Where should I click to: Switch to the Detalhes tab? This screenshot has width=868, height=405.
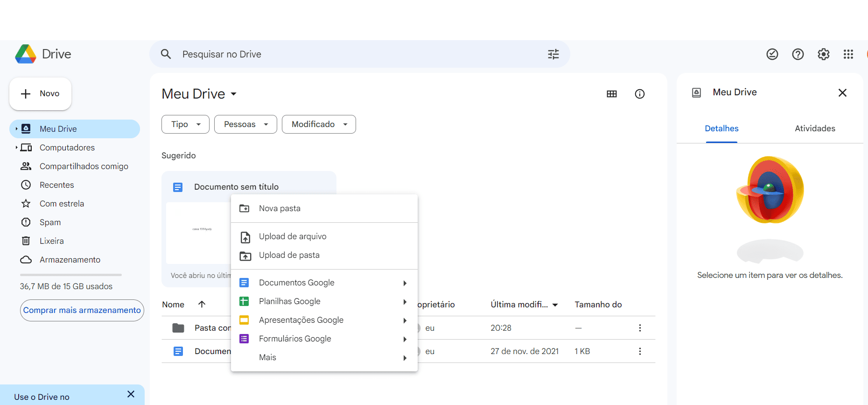pyautogui.click(x=721, y=128)
